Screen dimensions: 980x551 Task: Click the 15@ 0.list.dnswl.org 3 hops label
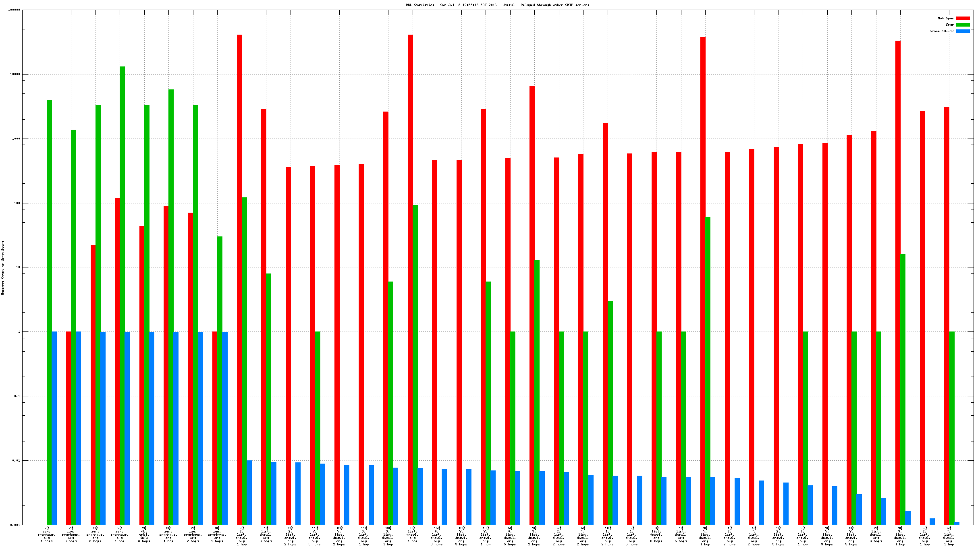click(x=437, y=536)
